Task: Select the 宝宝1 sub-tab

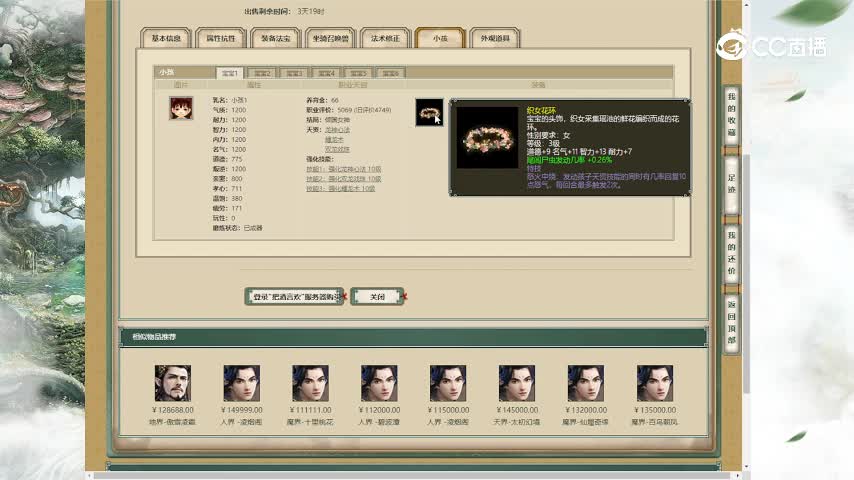Action: (x=230, y=73)
